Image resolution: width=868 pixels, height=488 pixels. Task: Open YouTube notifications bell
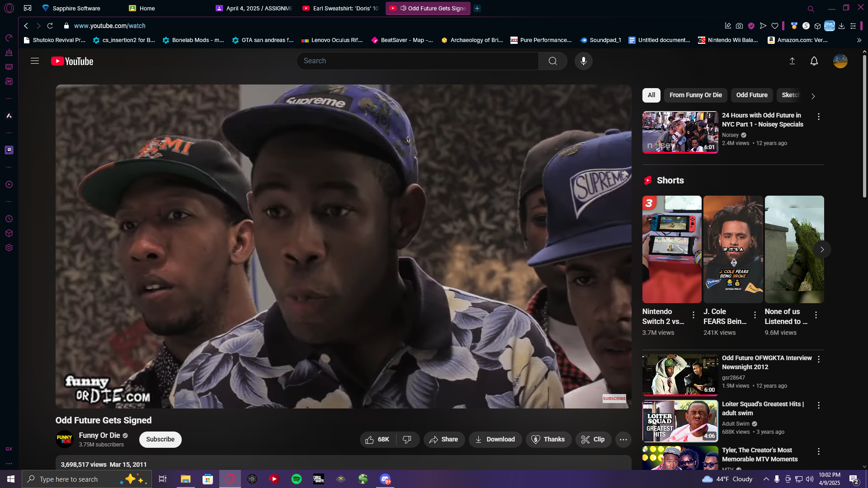pos(814,61)
